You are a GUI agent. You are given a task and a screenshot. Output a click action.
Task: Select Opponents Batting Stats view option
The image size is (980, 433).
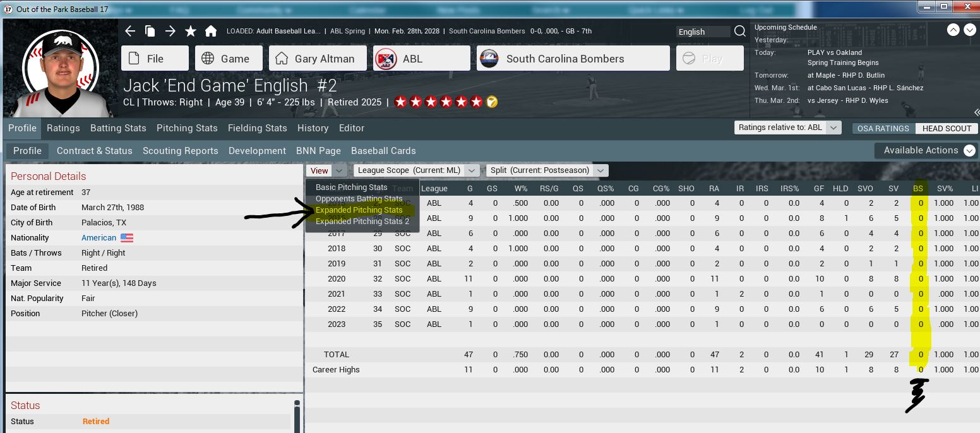click(359, 199)
